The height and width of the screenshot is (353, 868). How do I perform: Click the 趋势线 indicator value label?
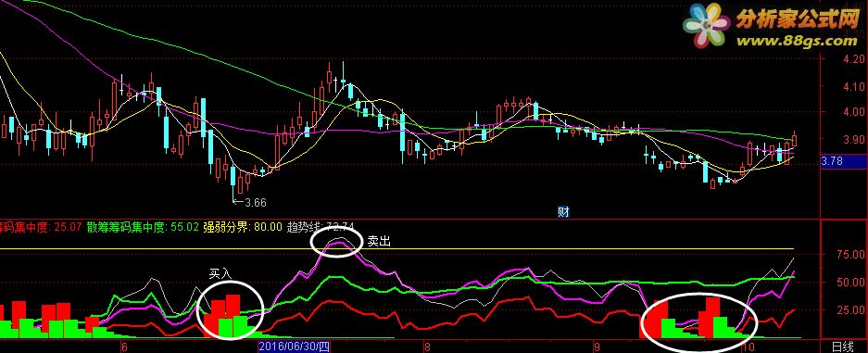coord(321,227)
